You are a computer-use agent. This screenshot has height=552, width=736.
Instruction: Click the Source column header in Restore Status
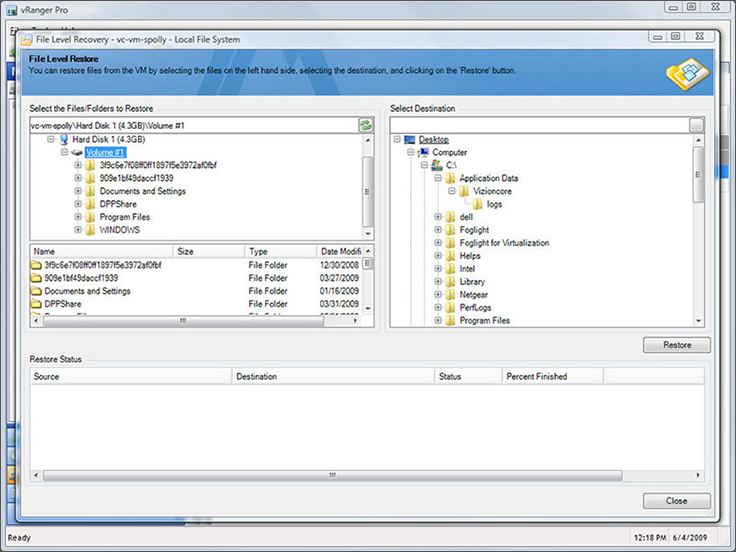coord(131,376)
